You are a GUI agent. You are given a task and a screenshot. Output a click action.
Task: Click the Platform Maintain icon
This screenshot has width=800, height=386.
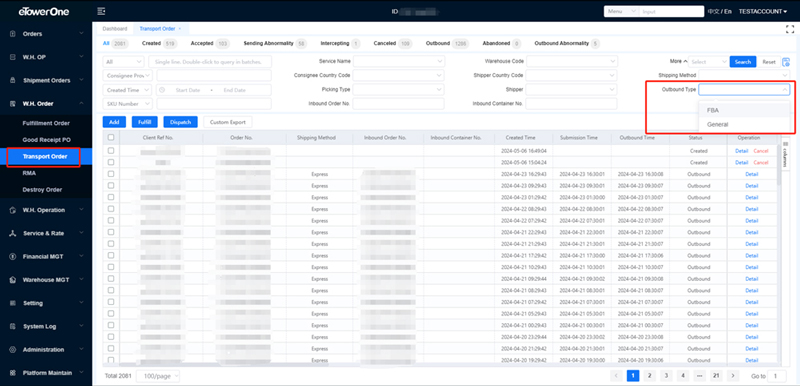click(13, 373)
